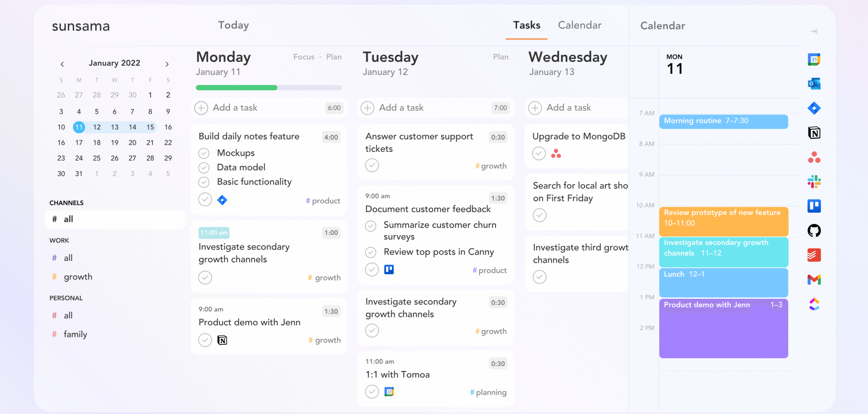Open Morning routine calendar event

(x=724, y=122)
